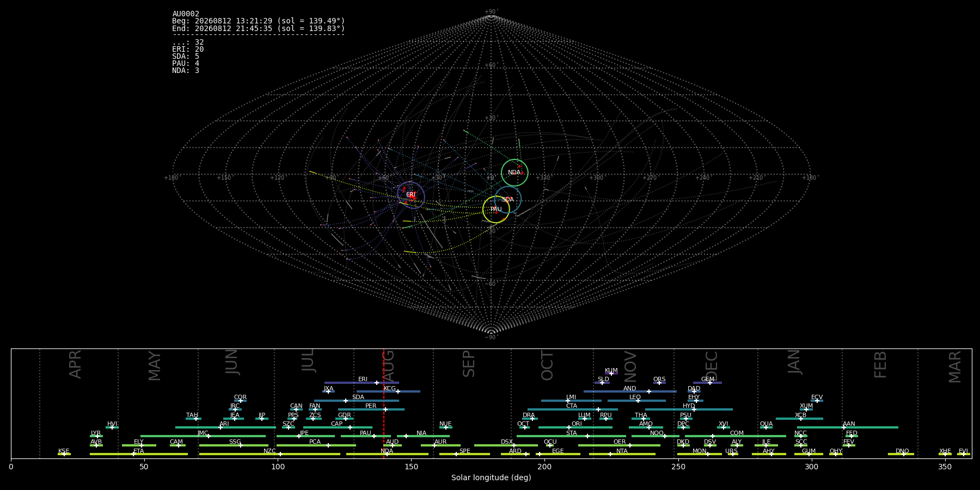Click the URS shower marker in timeline

coord(733,454)
